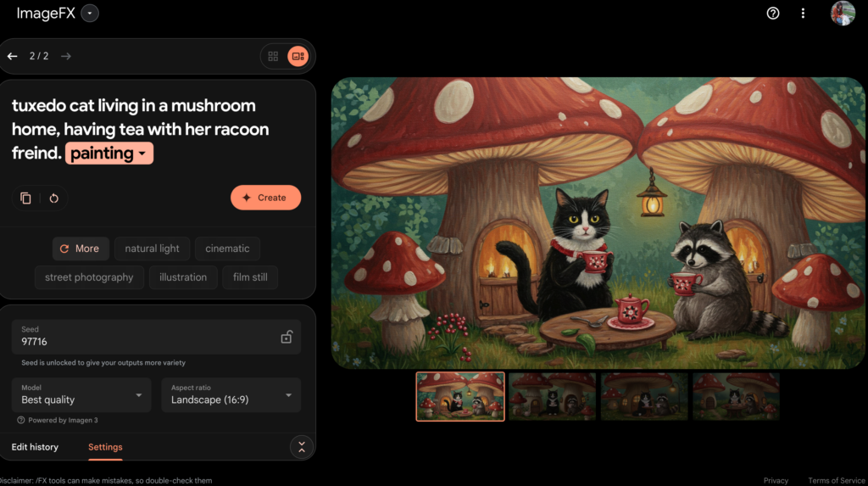The height and width of the screenshot is (486, 868).
Task: Click the ImageFX logo text
Action: point(46,14)
